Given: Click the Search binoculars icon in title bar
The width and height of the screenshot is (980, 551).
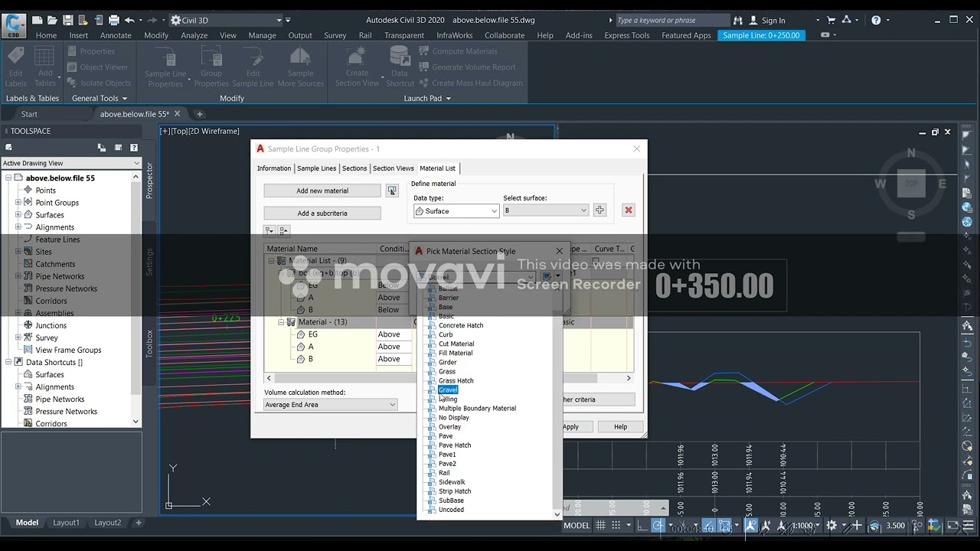Looking at the screenshot, I should [738, 20].
